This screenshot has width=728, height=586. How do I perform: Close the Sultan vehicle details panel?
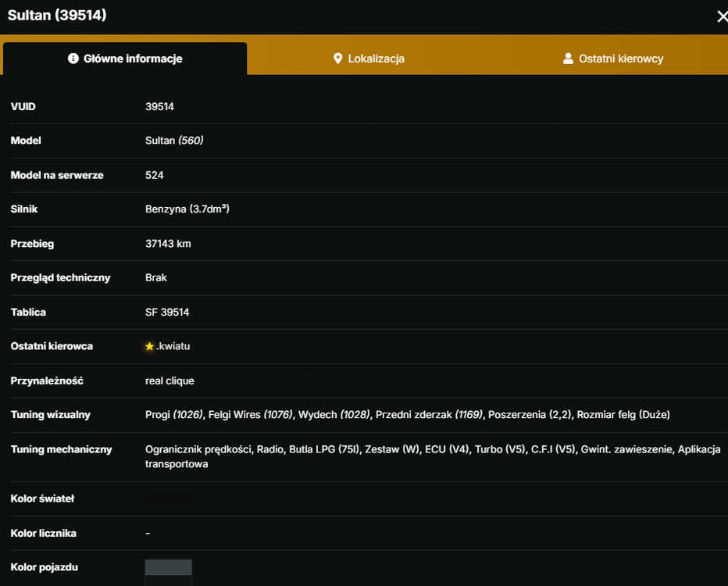click(722, 16)
